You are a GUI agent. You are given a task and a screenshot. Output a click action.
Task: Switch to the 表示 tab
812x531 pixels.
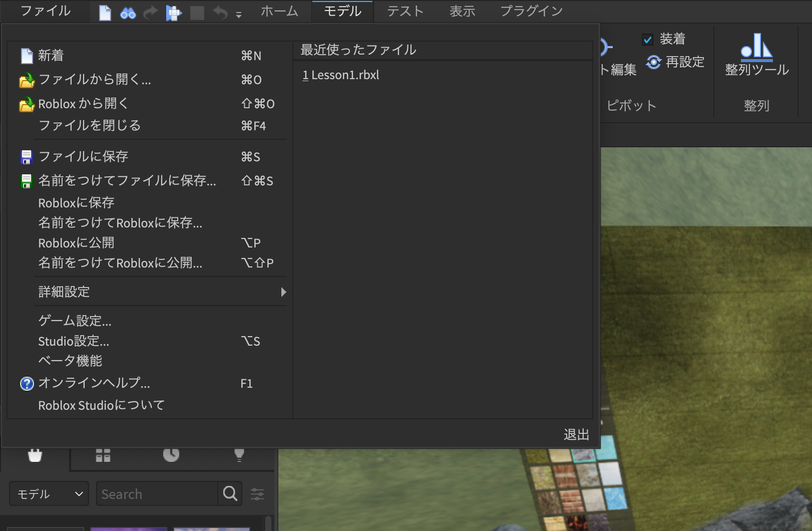pyautogui.click(x=462, y=11)
